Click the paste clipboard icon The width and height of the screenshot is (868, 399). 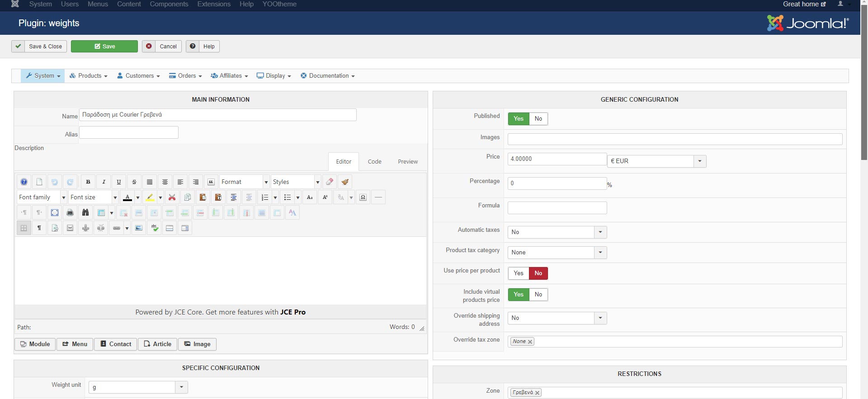pyautogui.click(x=203, y=197)
